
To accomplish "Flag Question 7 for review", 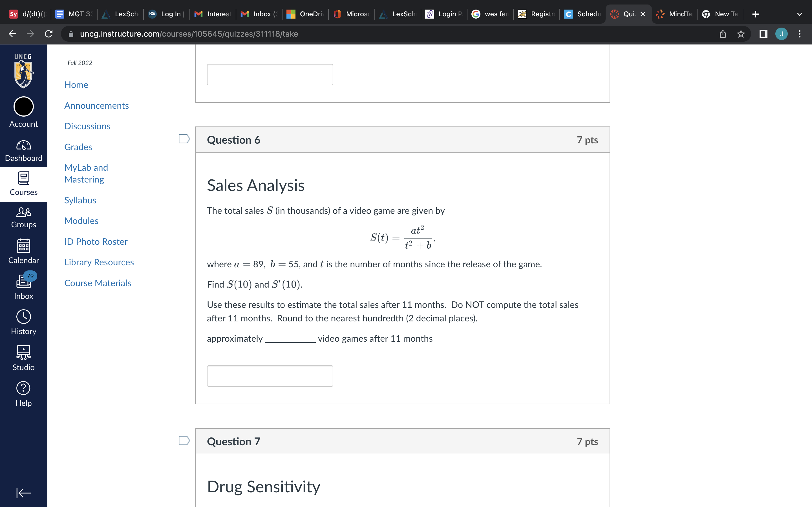I will click(184, 440).
